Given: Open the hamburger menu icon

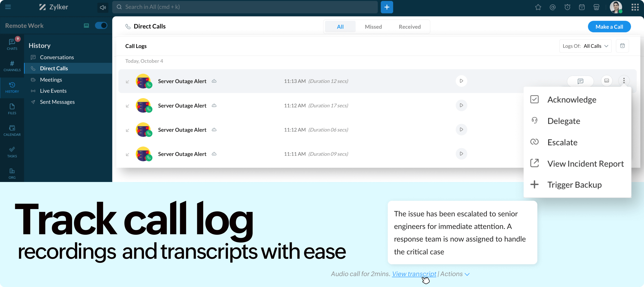Looking at the screenshot, I should click(8, 7).
